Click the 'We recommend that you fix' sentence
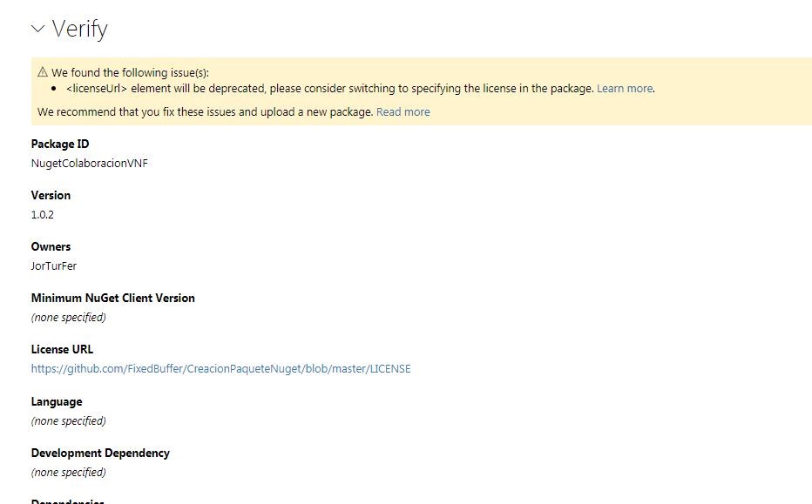This screenshot has width=812, height=504. 205,111
